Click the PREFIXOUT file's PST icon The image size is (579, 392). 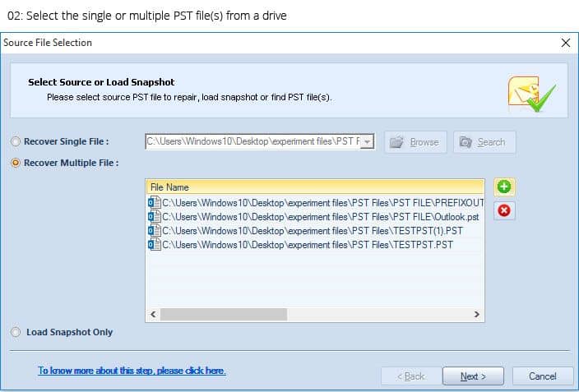[152, 202]
